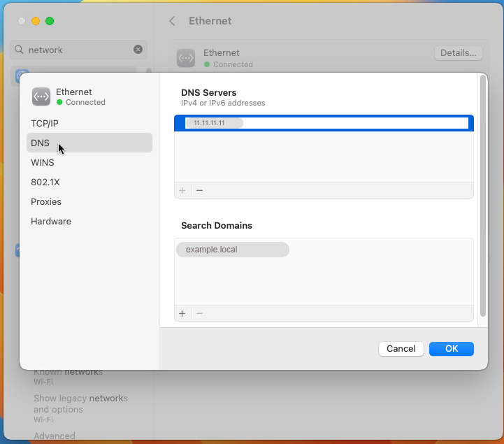The height and width of the screenshot is (444, 504).
Task: Remove selected DNS server with minus
Action: tap(199, 190)
